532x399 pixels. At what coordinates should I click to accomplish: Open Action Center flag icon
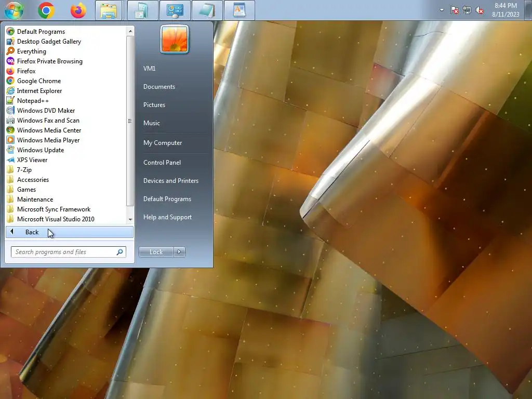tap(454, 10)
